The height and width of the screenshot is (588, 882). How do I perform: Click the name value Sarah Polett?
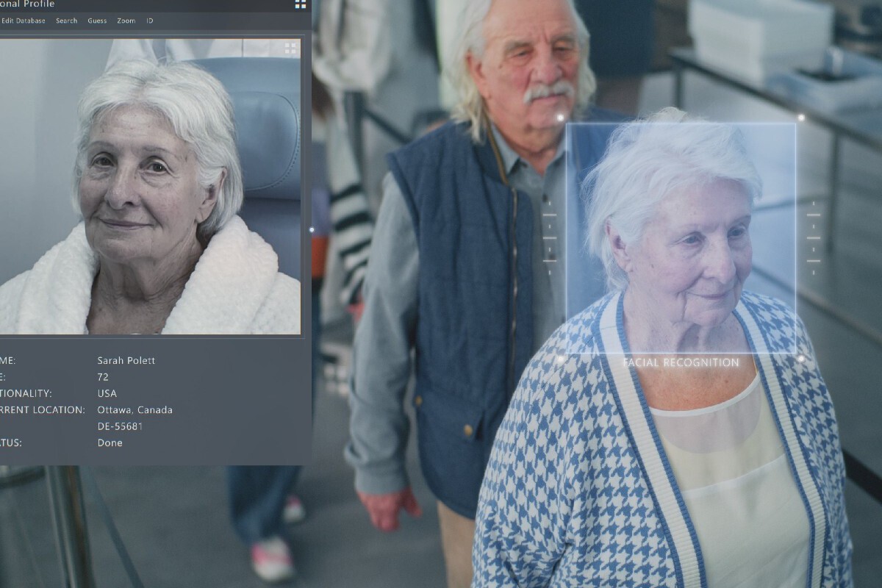coord(126,361)
